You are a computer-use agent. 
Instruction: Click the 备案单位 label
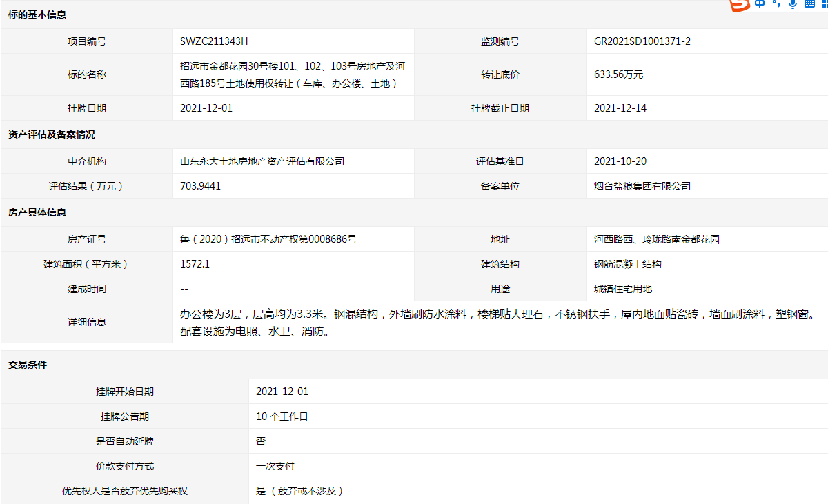click(500, 186)
